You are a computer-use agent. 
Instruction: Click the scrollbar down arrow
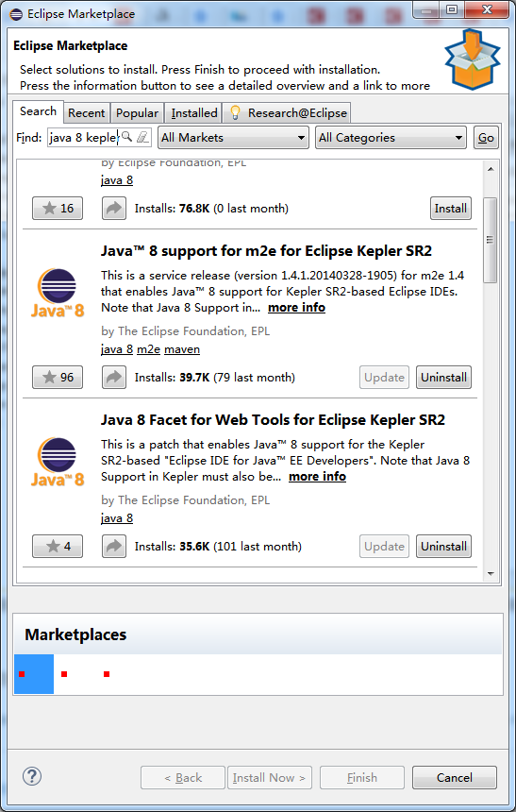(491, 574)
